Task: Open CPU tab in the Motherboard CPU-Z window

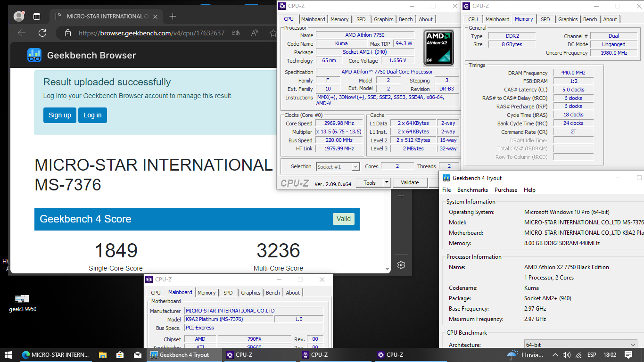Action: tap(156, 293)
